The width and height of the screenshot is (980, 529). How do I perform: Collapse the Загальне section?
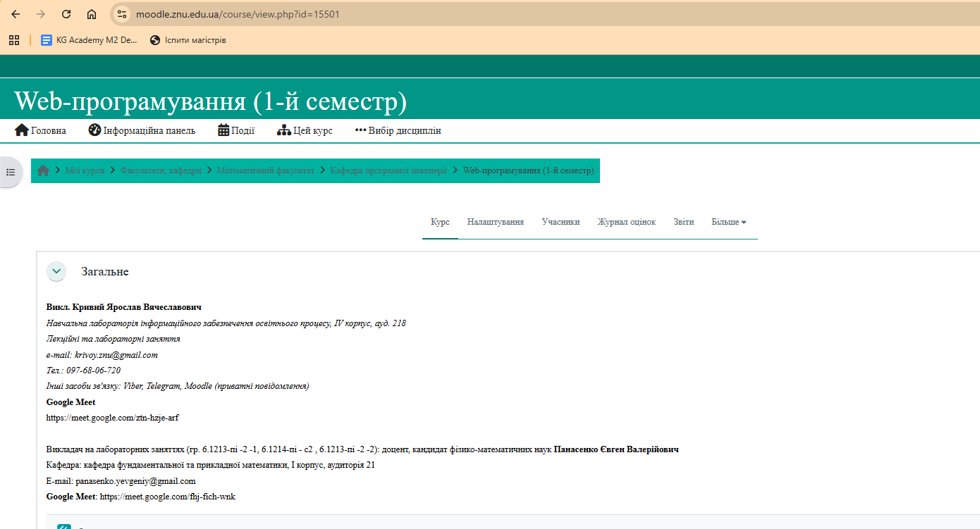[x=56, y=271]
